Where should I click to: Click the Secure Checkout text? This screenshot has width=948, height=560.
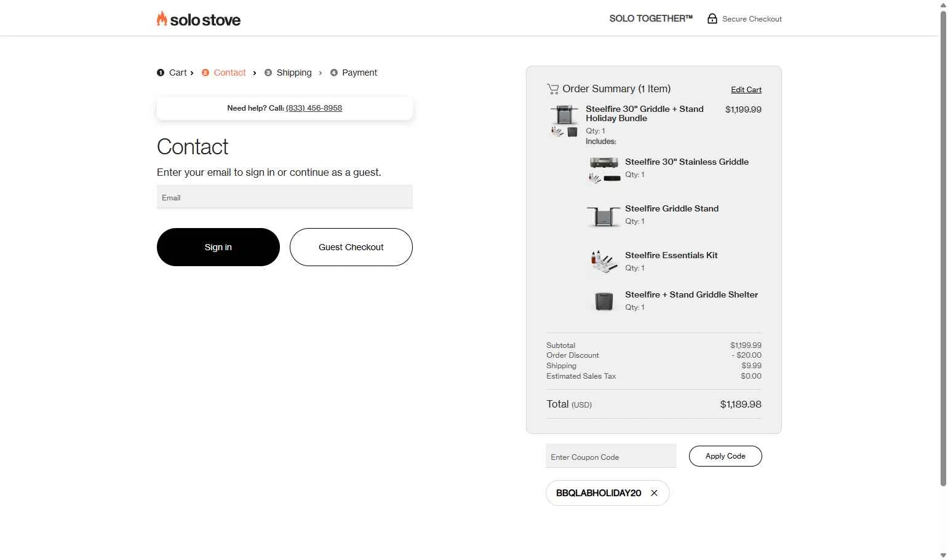tap(752, 19)
